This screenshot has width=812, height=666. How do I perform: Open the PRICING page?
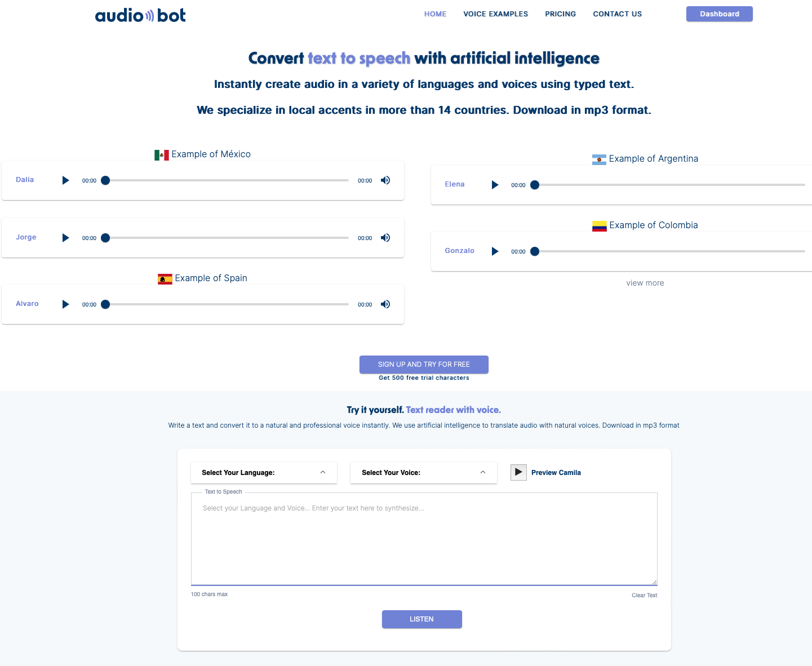pos(560,14)
